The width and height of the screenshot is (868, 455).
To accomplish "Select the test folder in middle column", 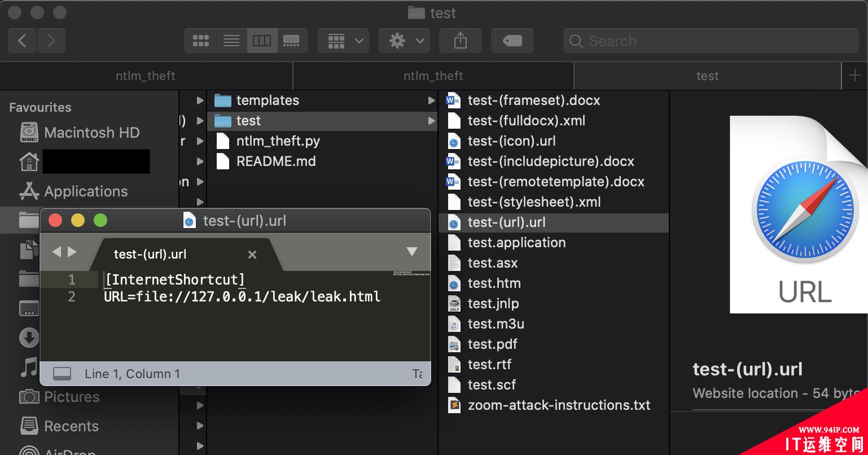I will pyautogui.click(x=322, y=121).
